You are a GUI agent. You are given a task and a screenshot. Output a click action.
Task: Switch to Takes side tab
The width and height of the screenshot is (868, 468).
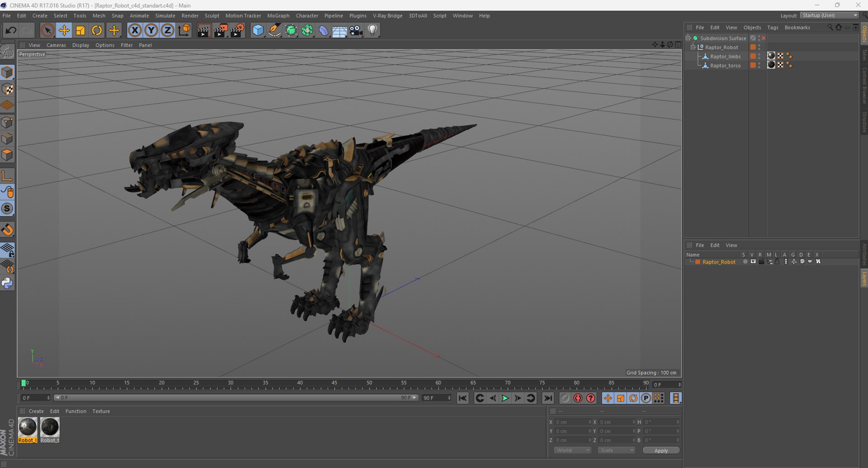[864, 55]
